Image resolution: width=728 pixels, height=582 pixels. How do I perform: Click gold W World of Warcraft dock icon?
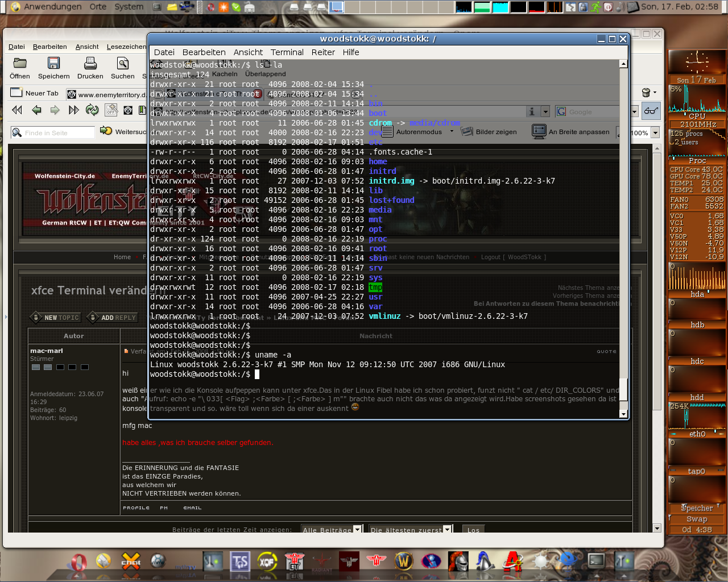tap(404, 562)
